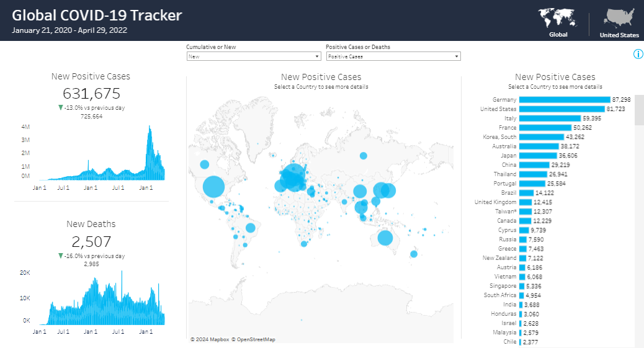644x348 pixels.
Task: Open the OpenStreetMap attribution link
Action: point(253,339)
